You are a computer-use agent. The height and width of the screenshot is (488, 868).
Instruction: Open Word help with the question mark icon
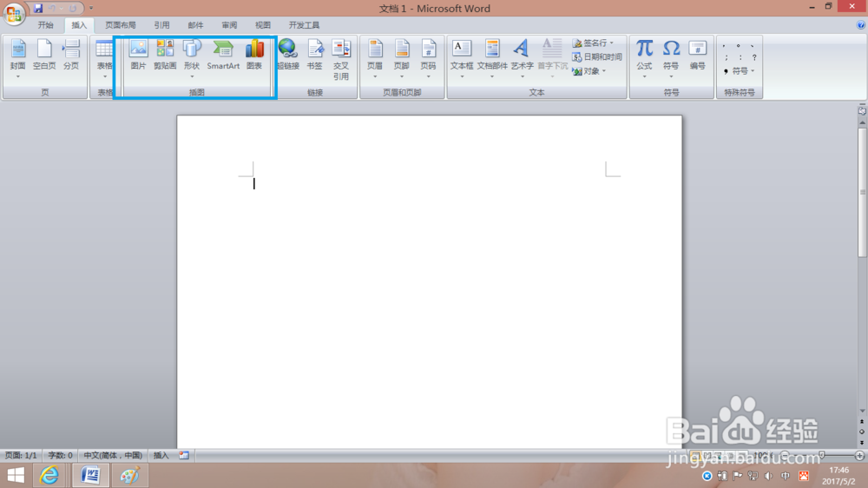[861, 25]
